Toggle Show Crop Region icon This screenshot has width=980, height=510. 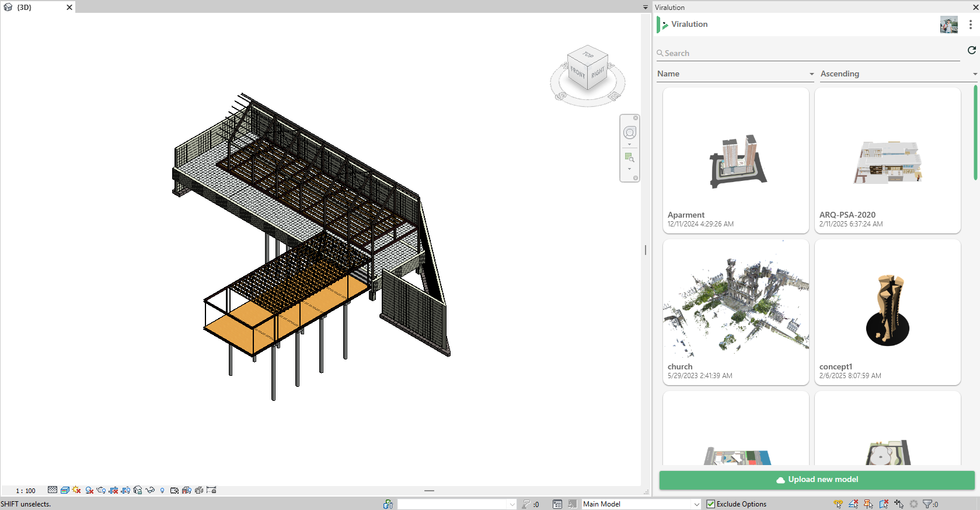[x=125, y=490]
